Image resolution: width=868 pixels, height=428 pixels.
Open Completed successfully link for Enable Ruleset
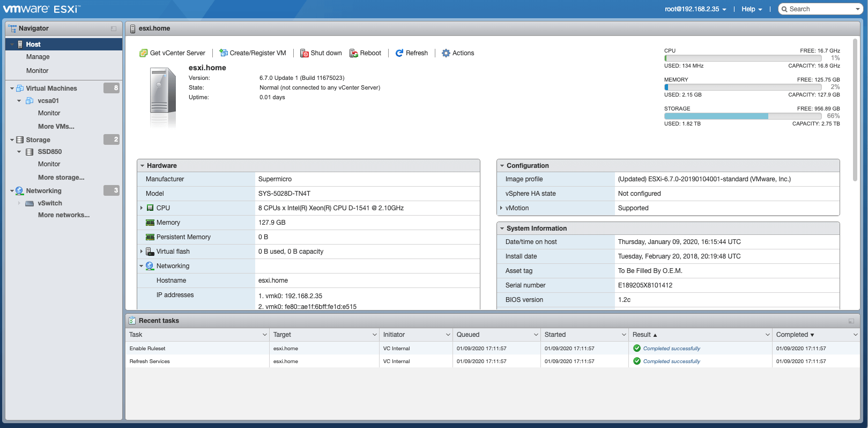tap(672, 349)
